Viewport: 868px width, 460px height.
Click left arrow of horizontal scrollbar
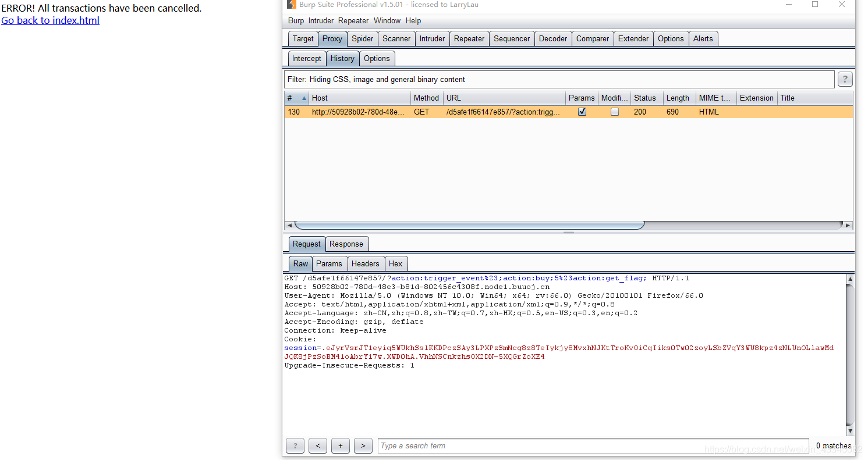click(x=289, y=225)
